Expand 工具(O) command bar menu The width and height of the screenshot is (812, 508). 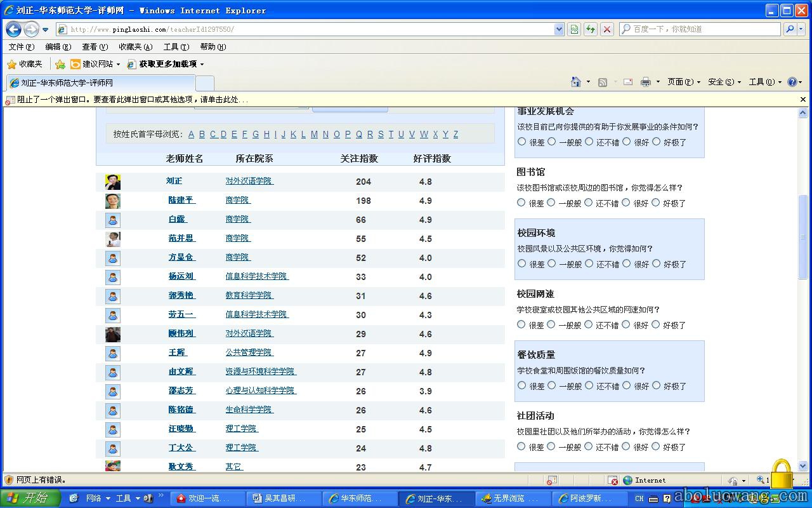[x=765, y=82]
